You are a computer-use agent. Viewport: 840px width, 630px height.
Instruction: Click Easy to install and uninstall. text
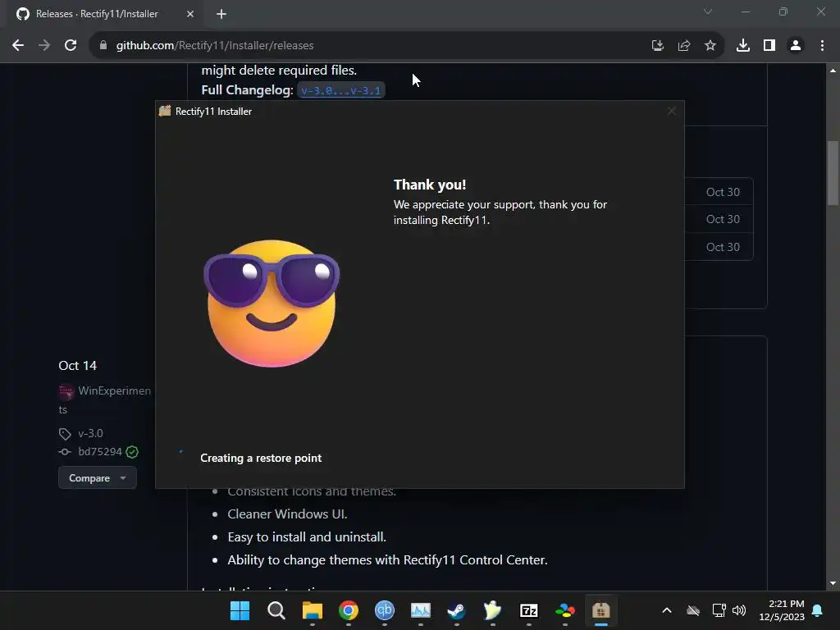[307, 537]
